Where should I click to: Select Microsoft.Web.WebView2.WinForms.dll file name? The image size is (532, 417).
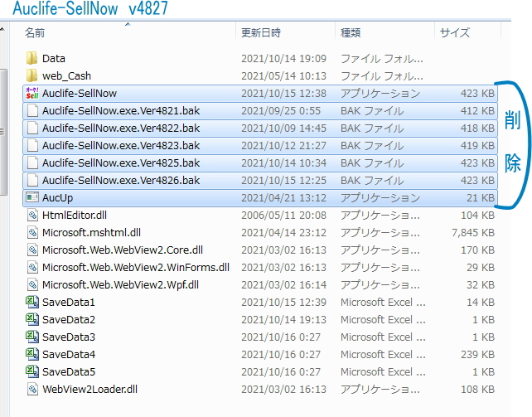tap(136, 268)
